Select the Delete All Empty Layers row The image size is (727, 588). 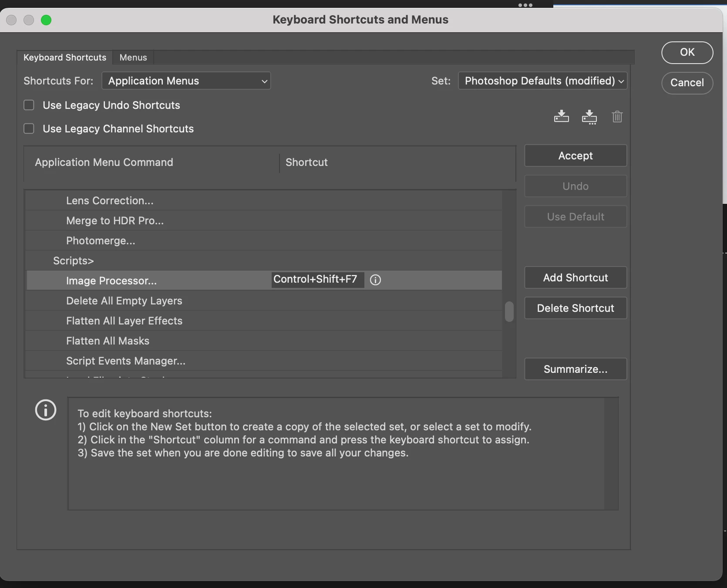click(264, 301)
